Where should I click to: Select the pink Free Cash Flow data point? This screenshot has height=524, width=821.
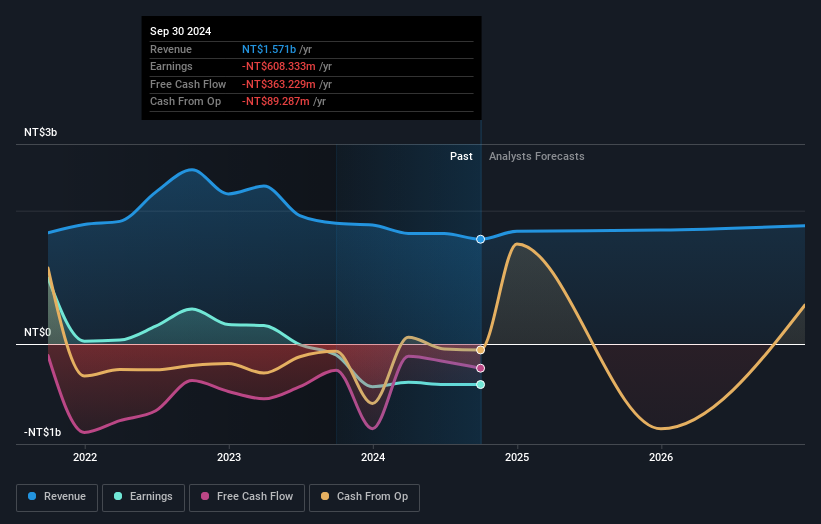pos(480,368)
